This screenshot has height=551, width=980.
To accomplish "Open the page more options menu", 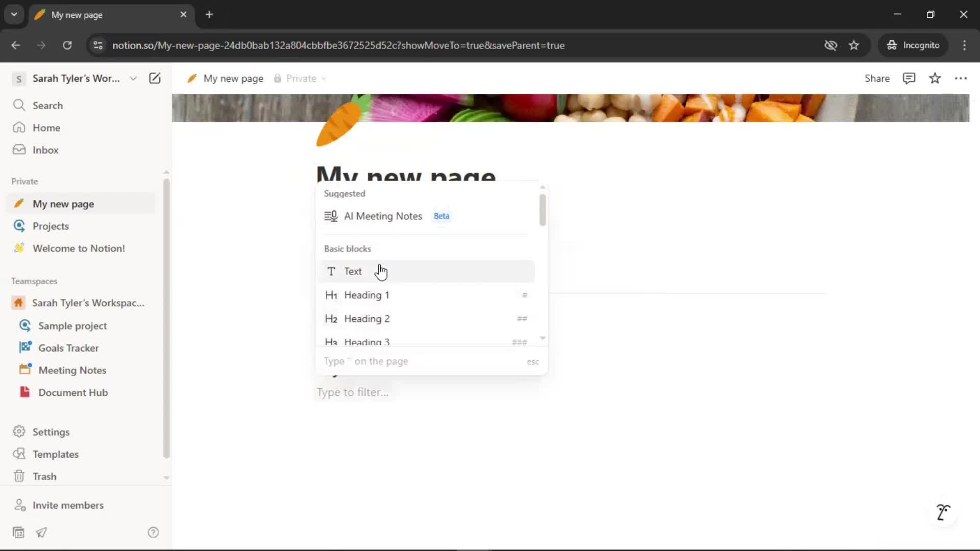I will tap(961, 78).
